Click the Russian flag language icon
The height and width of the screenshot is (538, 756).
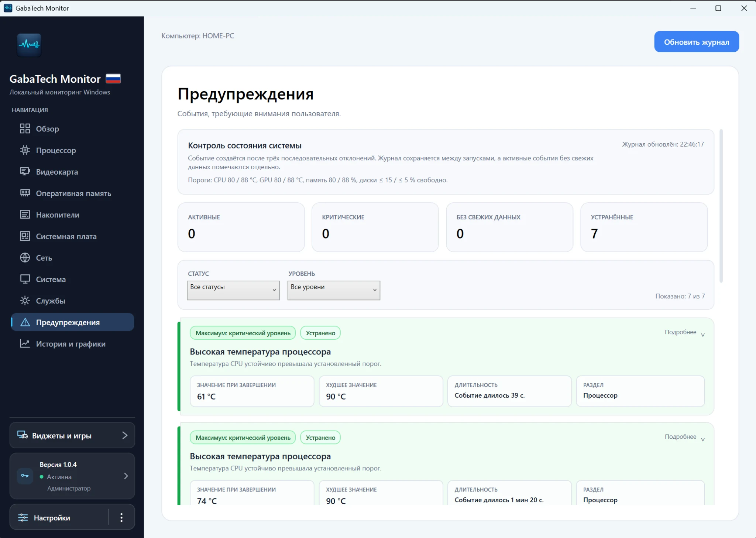(x=113, y=78)
